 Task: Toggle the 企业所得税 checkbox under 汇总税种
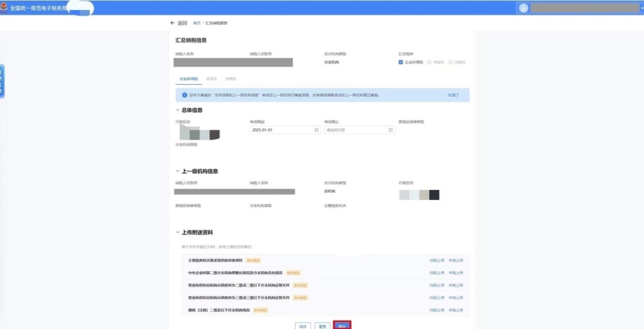coord(401,62)
